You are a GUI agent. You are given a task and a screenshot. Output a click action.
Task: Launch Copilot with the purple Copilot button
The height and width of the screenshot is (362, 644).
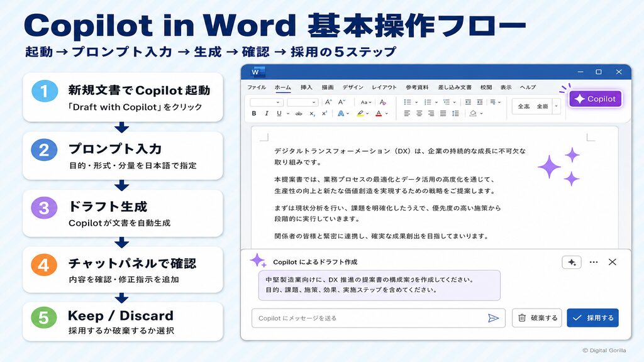pos(596,99)
